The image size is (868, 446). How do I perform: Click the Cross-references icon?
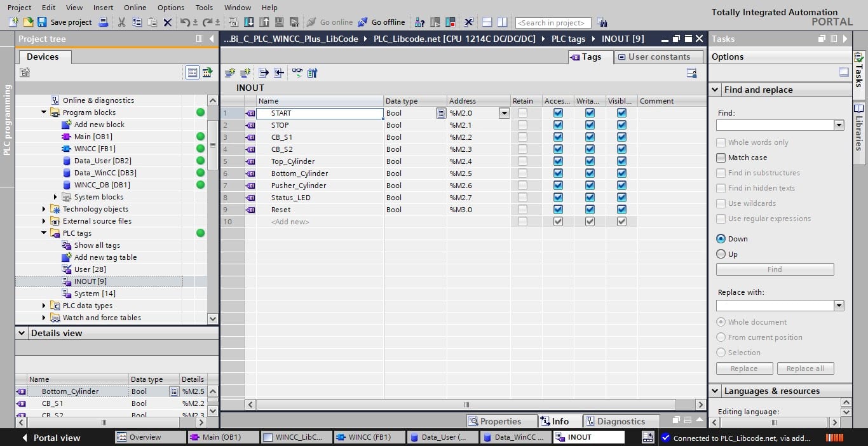coord(469,22)
